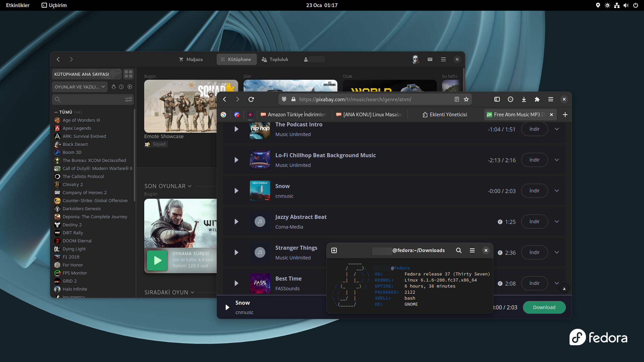
Task: Open system volume icon in top bar
Action: point(626,5)
